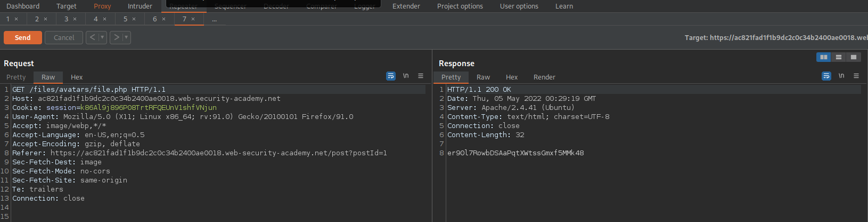Screen dimensions: 868x222
Task: Open the Dashboard tab
Action: [23, 6]
